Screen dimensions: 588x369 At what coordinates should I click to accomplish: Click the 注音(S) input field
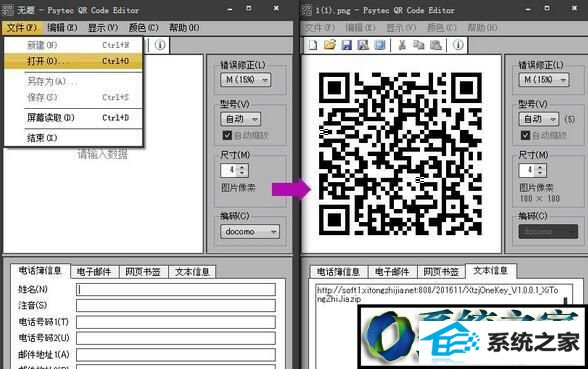pyautogui.click(x=176, y=306)
